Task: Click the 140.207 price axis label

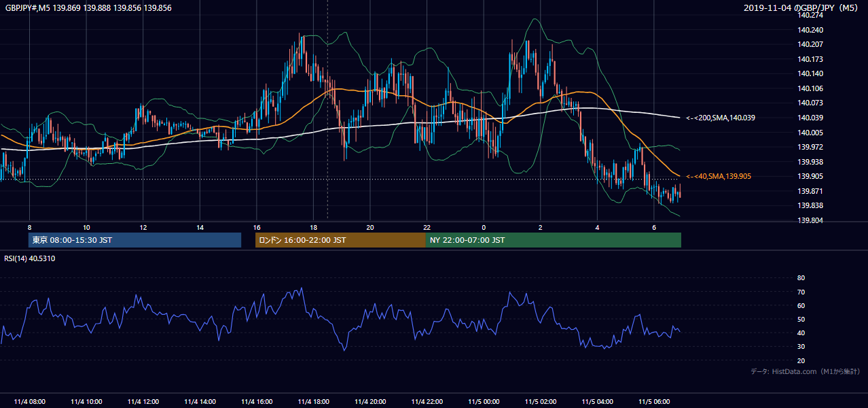Action: point(810,44)
